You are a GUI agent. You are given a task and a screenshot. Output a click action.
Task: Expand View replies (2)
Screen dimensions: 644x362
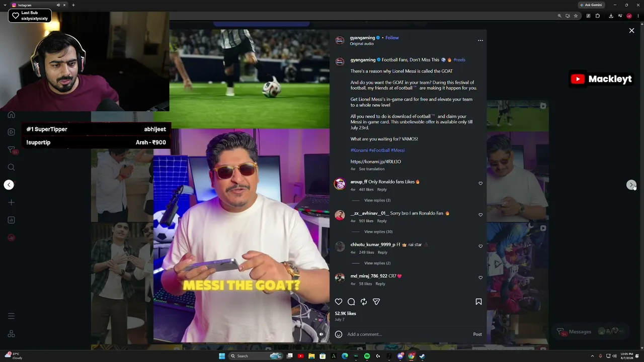(x=377, y=263)
